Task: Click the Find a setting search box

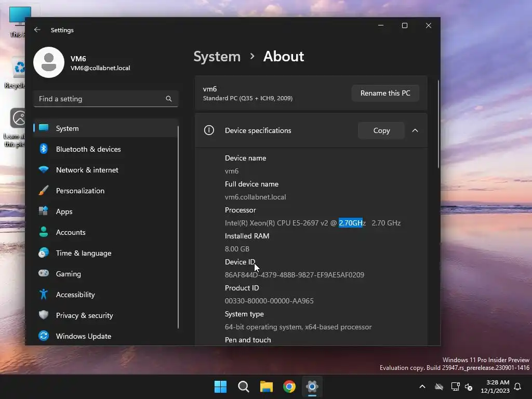Action: [106, 99]
